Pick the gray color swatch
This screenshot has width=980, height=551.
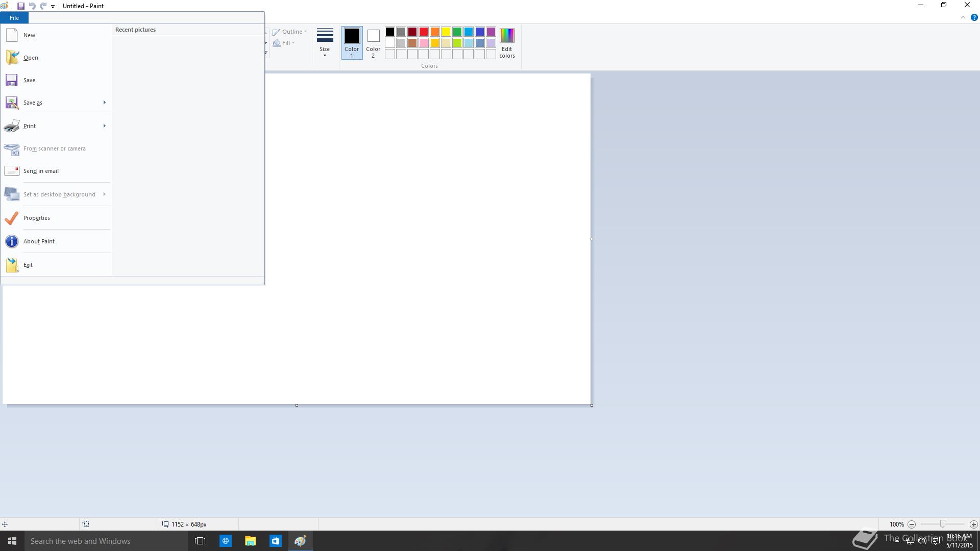tap(401, 32)
